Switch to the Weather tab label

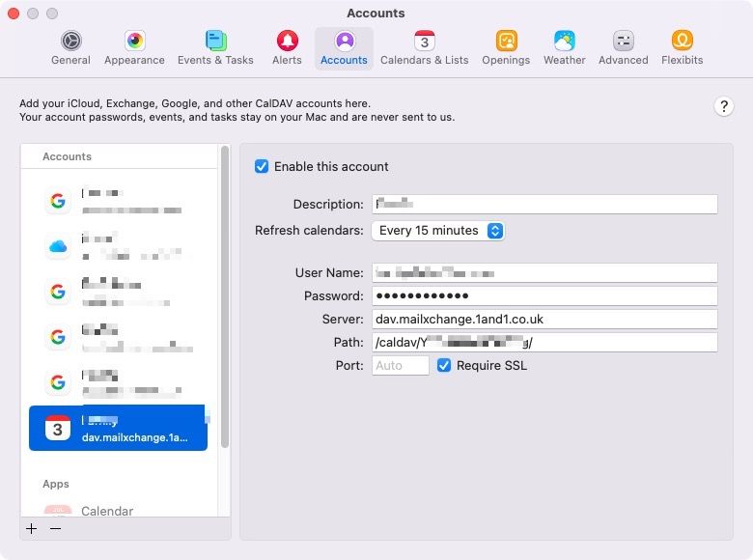(565, 60)
